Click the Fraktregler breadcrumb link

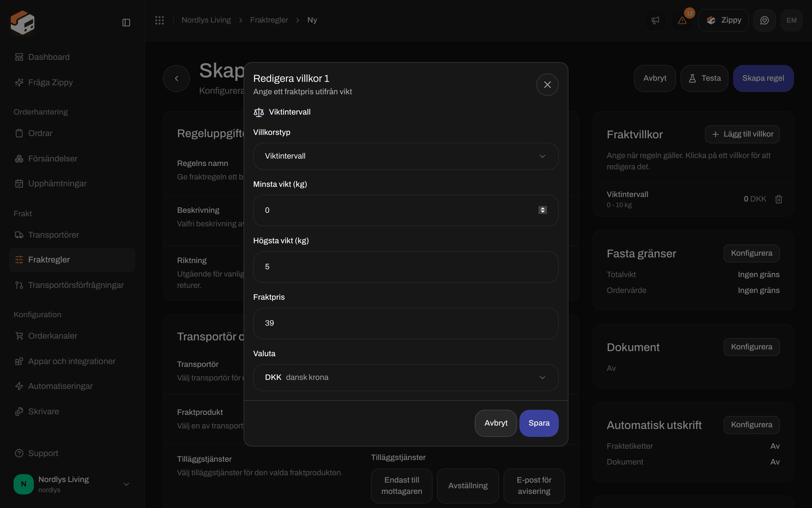pos(269,20)
